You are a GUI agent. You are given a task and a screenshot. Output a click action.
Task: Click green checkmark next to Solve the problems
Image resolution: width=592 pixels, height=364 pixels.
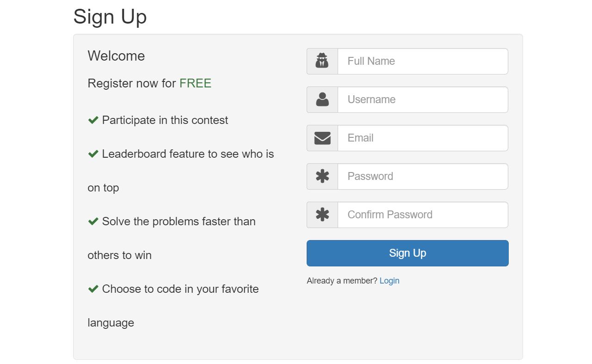coord(93,222)
